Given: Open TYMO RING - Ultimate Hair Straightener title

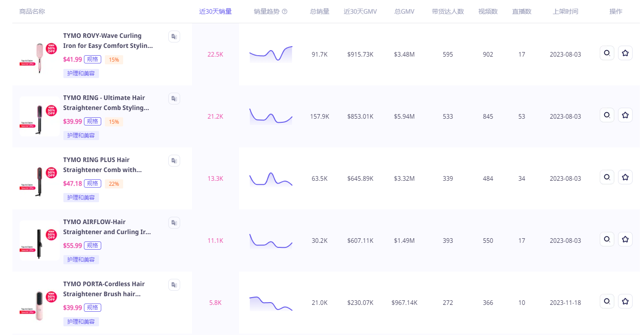Looking at the screenshot, I should tap(106, 103).
